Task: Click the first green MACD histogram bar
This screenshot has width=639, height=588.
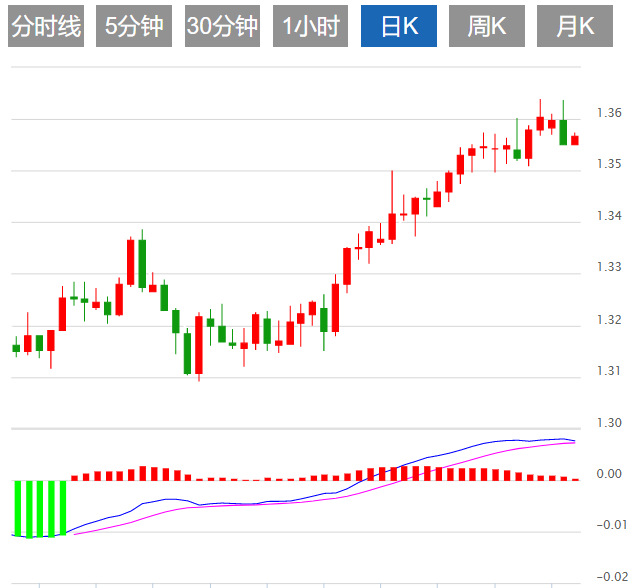Action: [x=18, y=508]
